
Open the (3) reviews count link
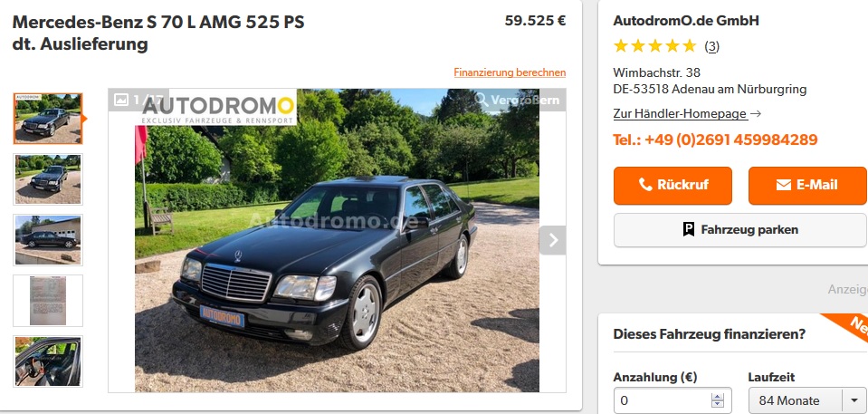coord(712,47)
